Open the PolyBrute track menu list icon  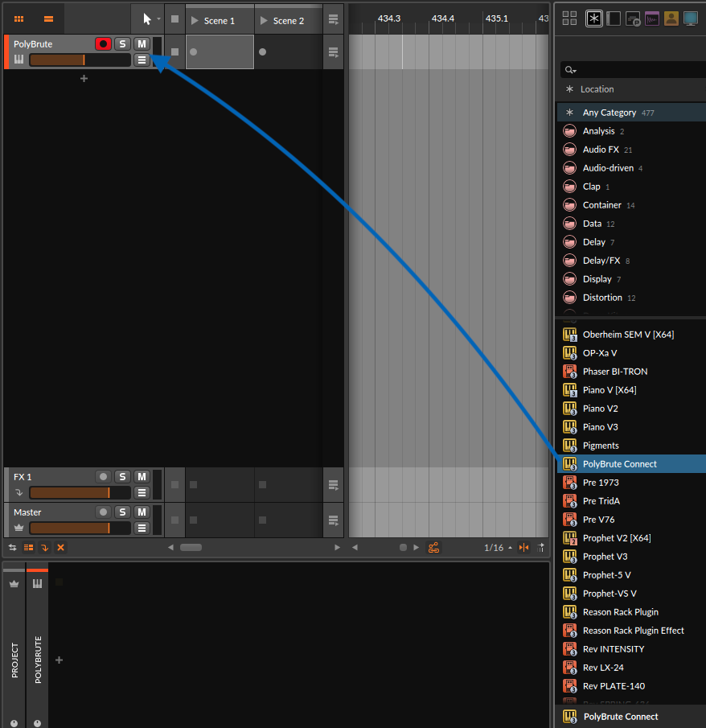click(x=142, y=60)
